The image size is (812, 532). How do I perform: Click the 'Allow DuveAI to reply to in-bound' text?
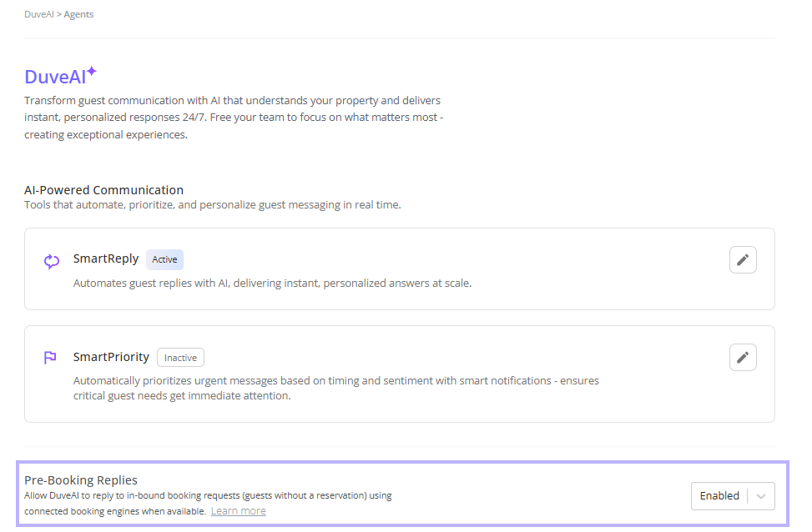click(x=208, y=503)
